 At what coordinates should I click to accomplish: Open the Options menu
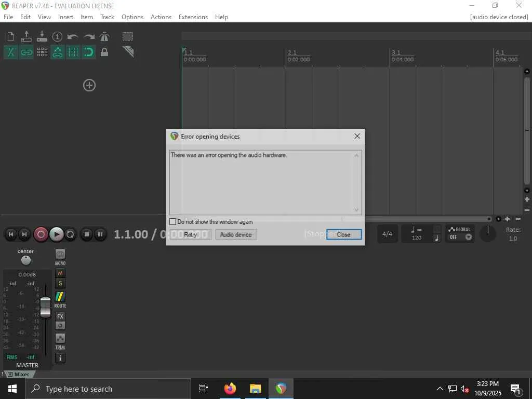point(132,17)
